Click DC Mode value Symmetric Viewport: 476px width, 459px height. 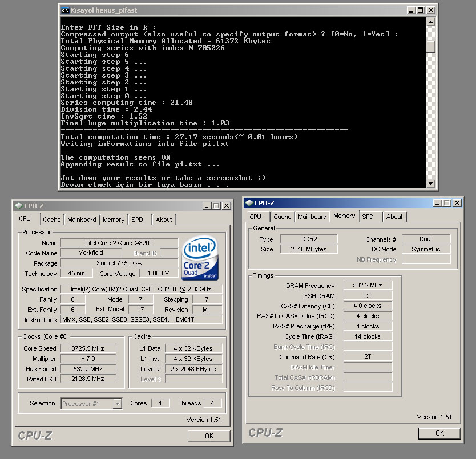[x=426, y=249]
